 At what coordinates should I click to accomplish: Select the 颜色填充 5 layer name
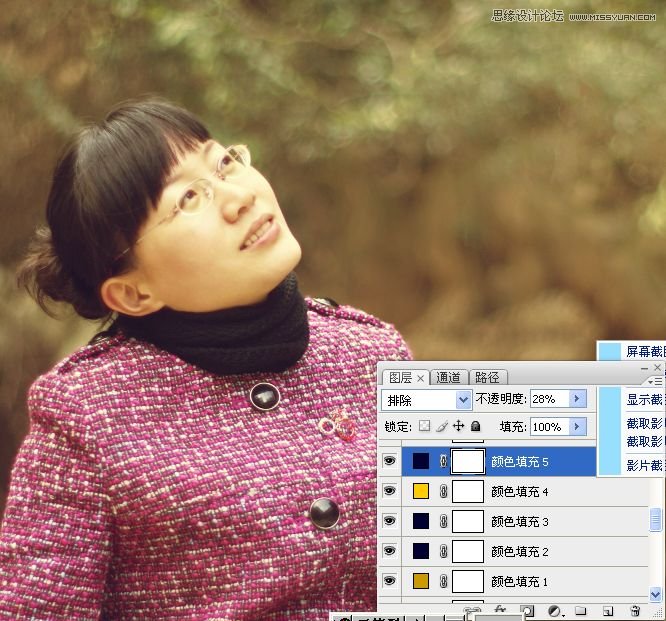[519, 462]
